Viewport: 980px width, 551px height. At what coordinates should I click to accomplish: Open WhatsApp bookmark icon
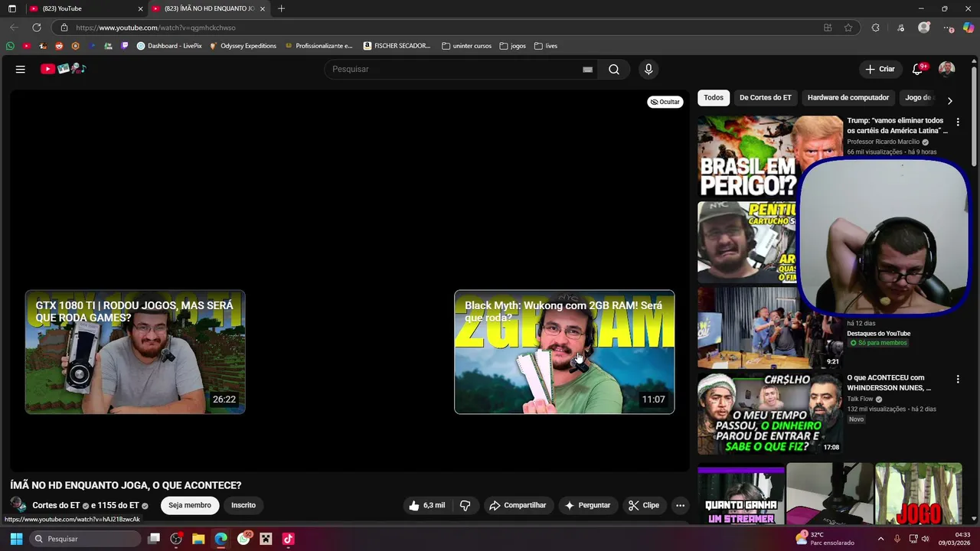10,46
